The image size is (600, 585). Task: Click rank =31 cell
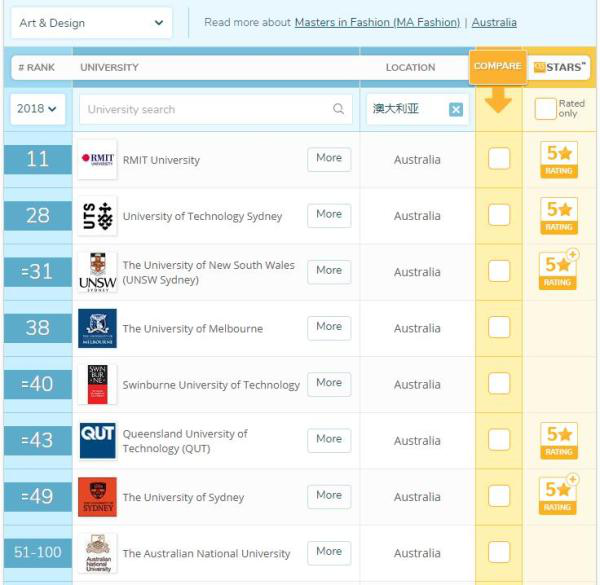(x=38, y=272)
